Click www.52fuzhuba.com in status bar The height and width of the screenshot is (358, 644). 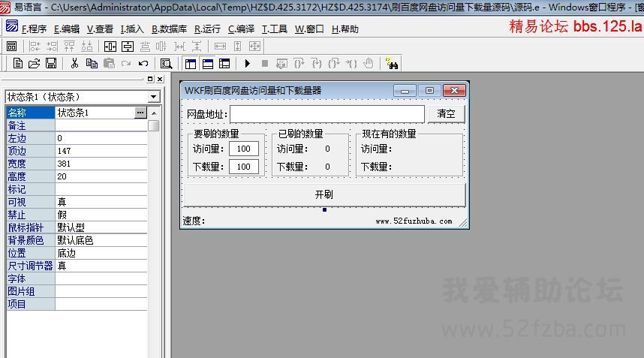tap(414, 221)
